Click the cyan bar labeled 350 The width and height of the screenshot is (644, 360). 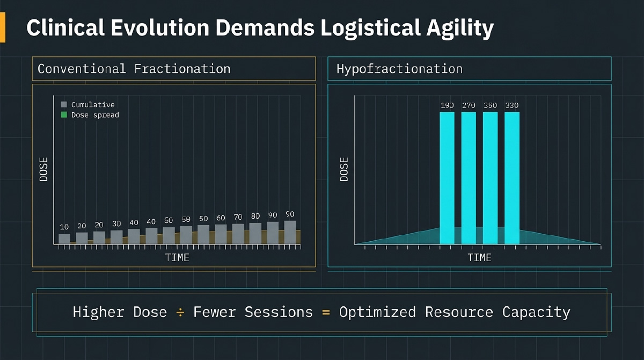pos(490,177)
